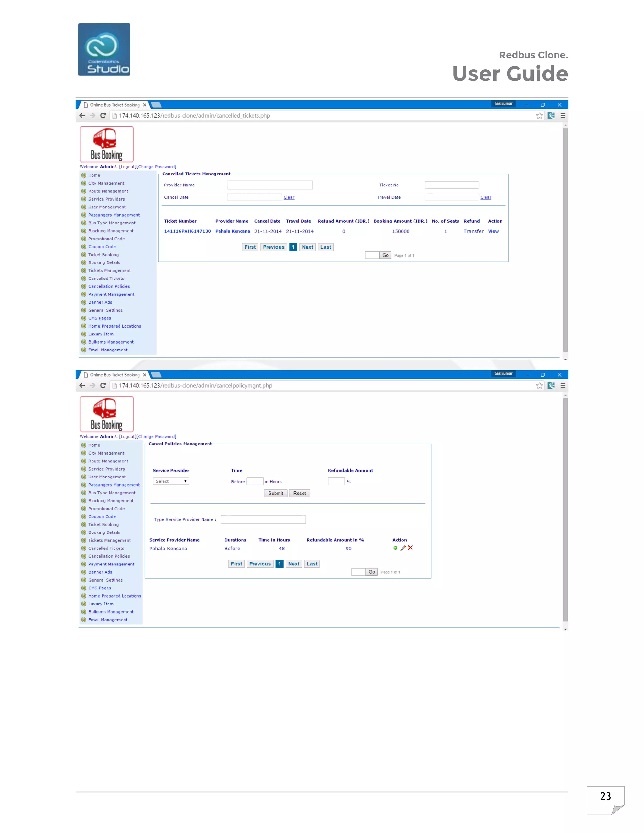Viewport: 644px width, 833px height.
Task: Reset the cancel policy form
Action: pos(299,494)
